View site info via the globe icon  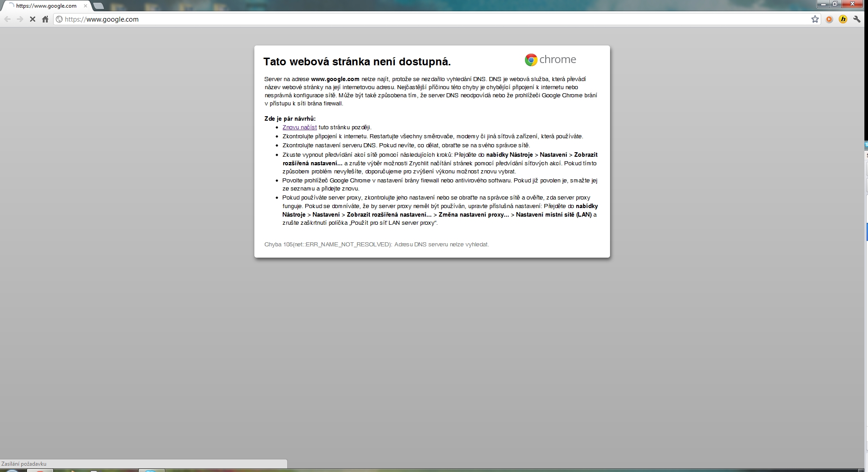pos(59,19)
